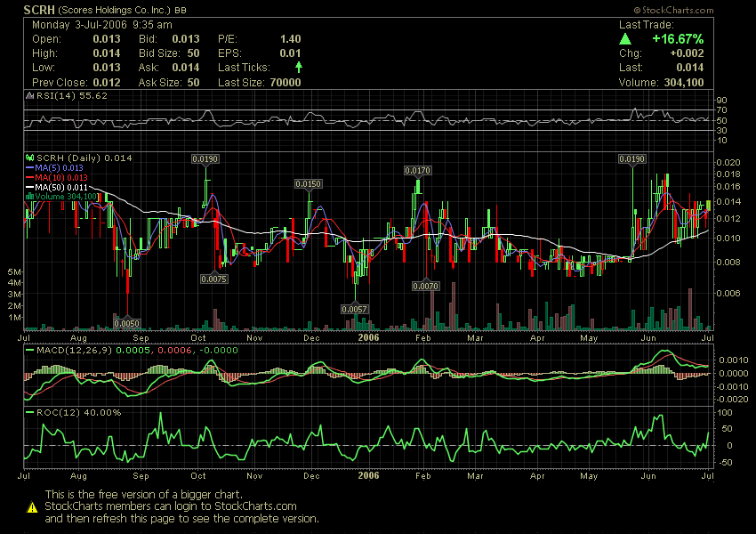Select the blue MA(5) legend line
The image size is (756, 534).
(x=29, y=168)
